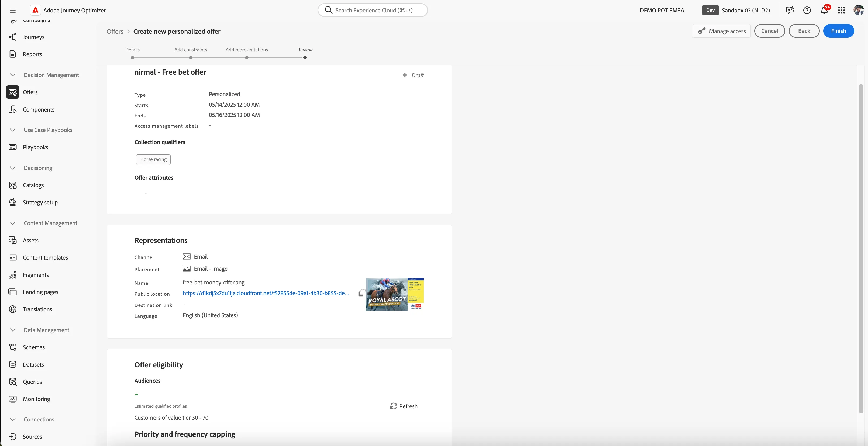Collapse the Data Management section
Screen dimensions: 868x446
click(x=12, y=330)
